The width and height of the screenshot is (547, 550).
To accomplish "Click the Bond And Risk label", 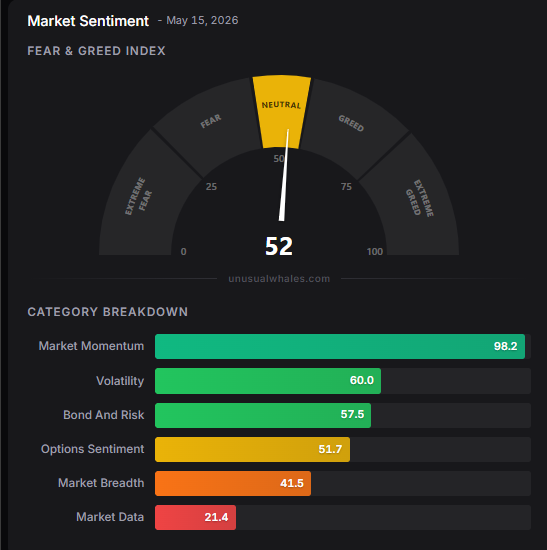I will (x=104, y=415).
